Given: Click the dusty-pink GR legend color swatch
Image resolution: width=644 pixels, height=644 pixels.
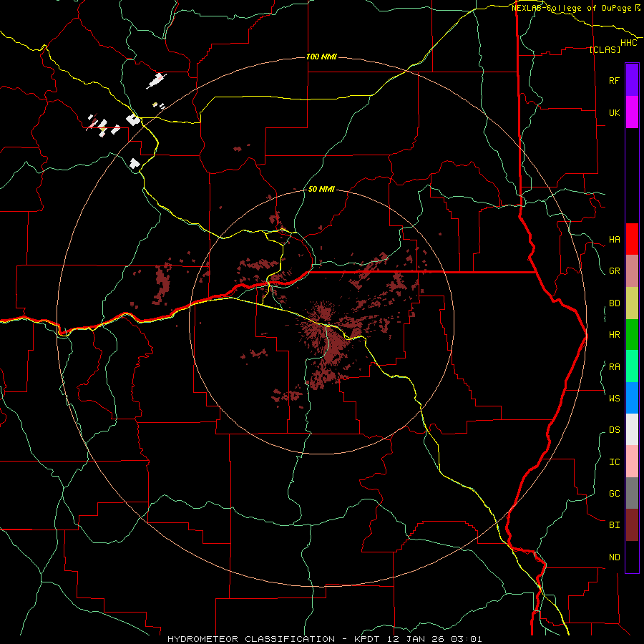Looking at the screenshot, I should (x=632, y=271).
